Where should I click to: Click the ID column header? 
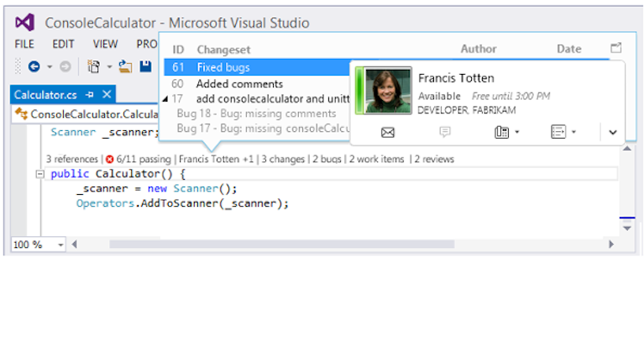[x=178, y=50]
